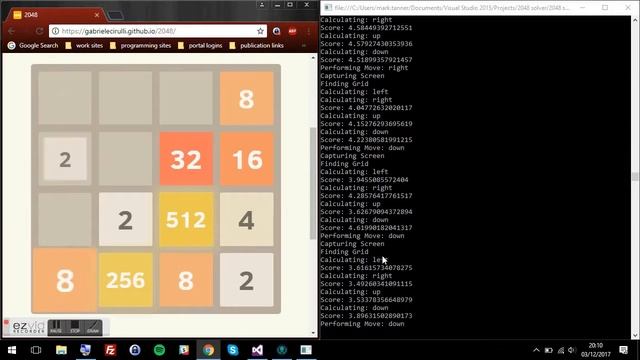Image resolution: width=640 pixels, height=360 pixels.
Task: Click the browser page vertical scrollbar thumb
Action: [x=313, y=183]
